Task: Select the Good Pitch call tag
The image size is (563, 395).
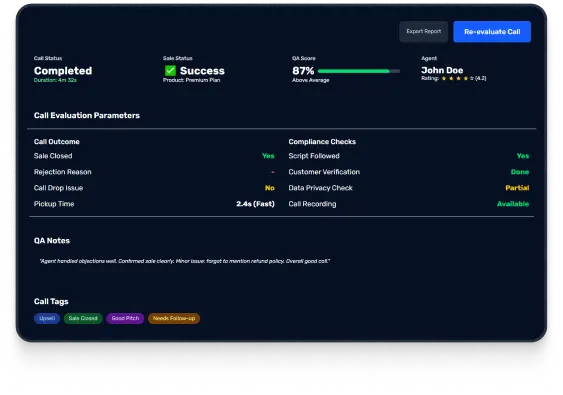Action: (125, 318)
